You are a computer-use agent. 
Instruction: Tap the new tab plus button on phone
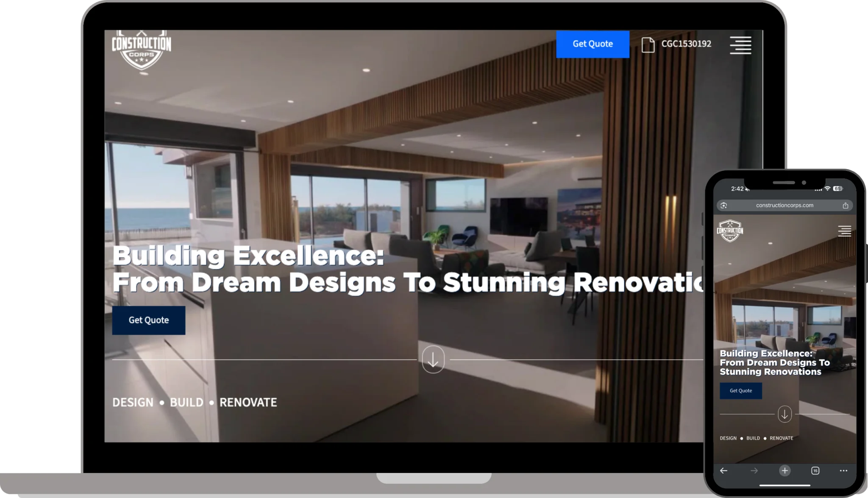click(785, 470)
